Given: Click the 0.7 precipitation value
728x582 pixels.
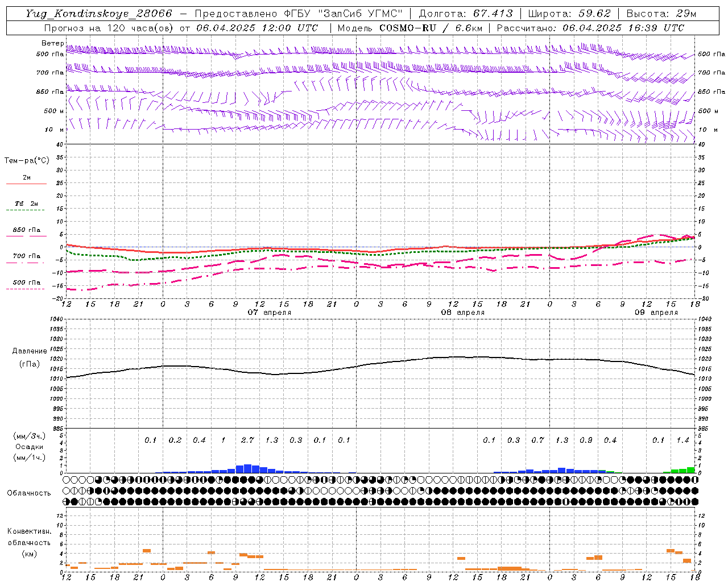Looking at the screenshot, I should pos(537,440).
